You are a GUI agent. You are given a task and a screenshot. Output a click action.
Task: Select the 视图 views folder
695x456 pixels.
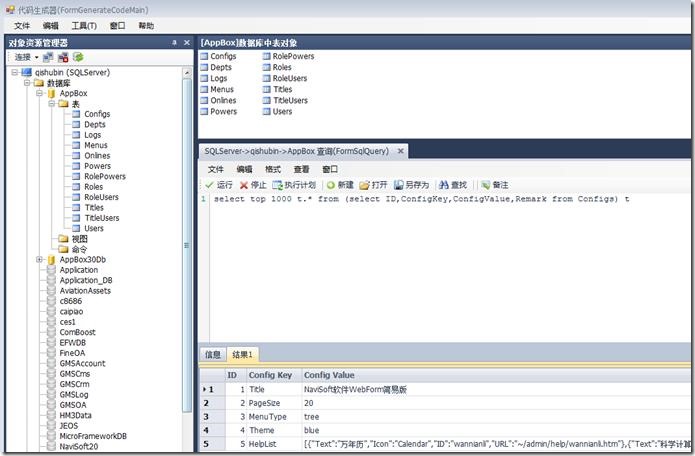79,239
